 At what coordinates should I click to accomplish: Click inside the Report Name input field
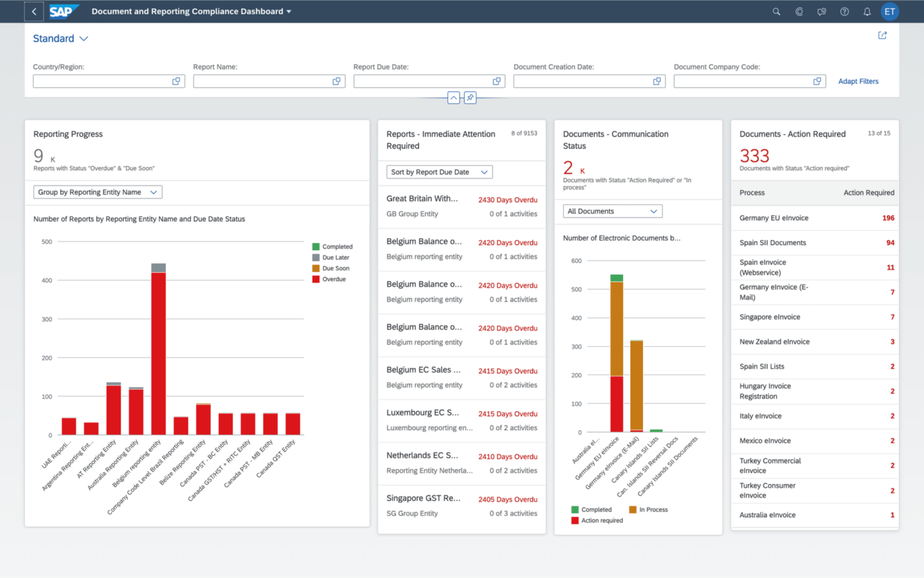tap(261, 81)
